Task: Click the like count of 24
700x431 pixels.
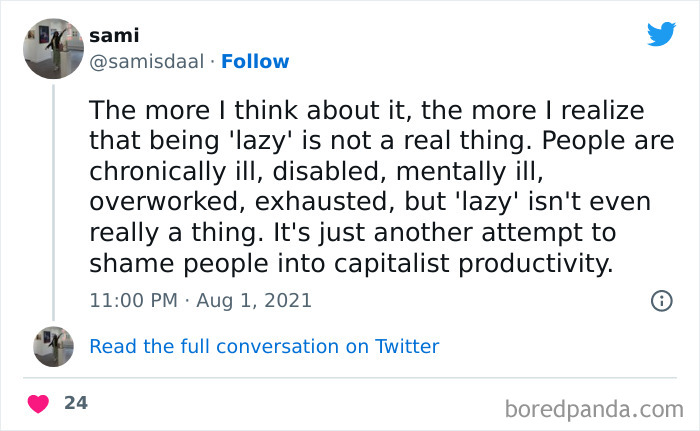Action: point(76,403)
